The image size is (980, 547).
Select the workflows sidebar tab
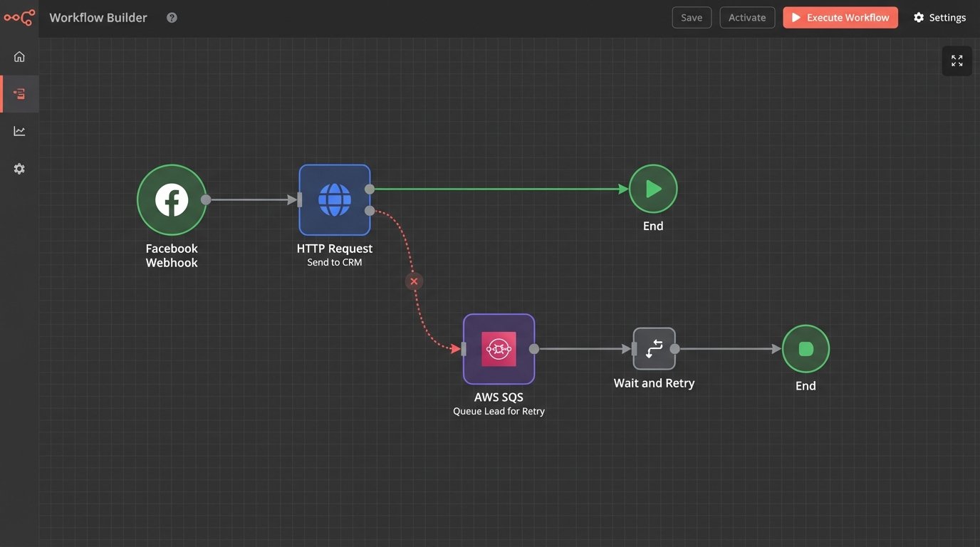pyautogui.click(x=19, y=94)
